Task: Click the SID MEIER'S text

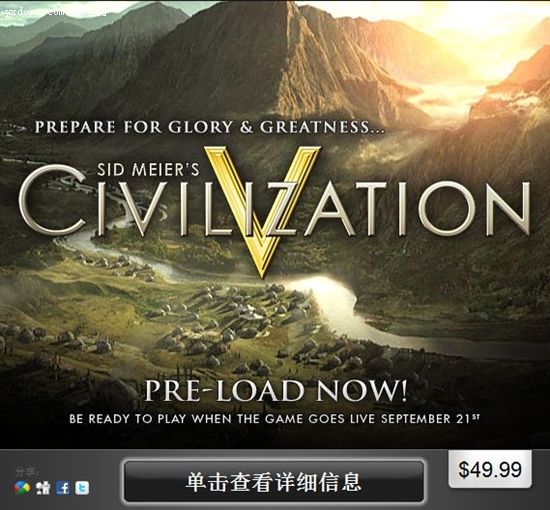Action: coord(148,170)
